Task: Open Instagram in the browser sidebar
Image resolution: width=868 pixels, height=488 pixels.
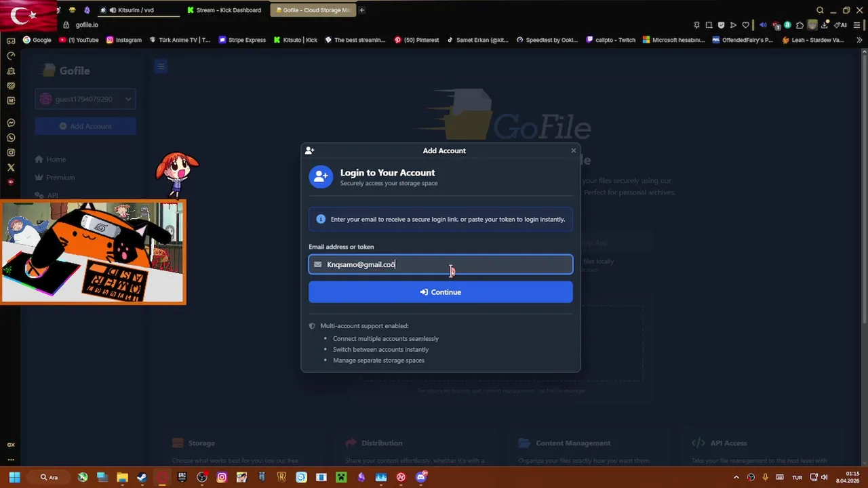Action: click(11, 152)
